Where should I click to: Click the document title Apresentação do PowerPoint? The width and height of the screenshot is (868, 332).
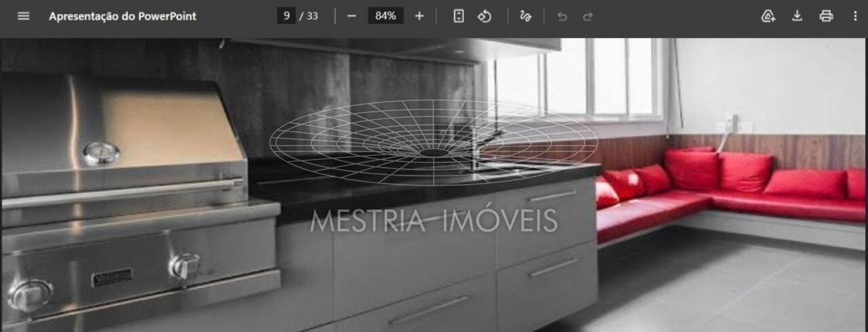point(123,16)
